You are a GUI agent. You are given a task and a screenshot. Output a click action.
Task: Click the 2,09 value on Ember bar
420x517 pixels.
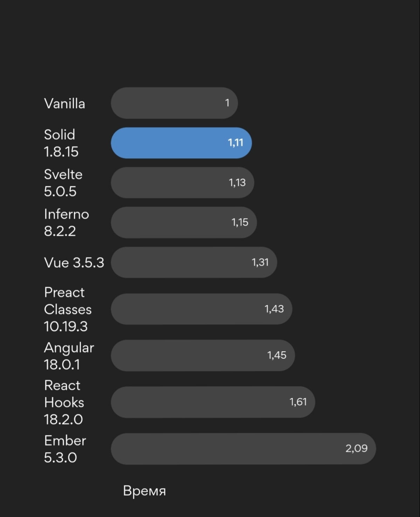(x=357, y=448)
